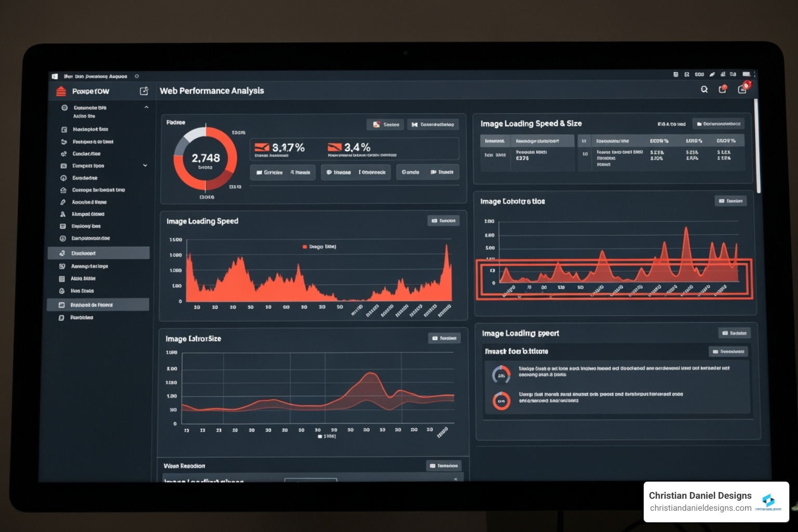The image size is (798, 532).
Task: Click the button in Image Loading Speed & Size header
Action: click(x=718, y=124)
